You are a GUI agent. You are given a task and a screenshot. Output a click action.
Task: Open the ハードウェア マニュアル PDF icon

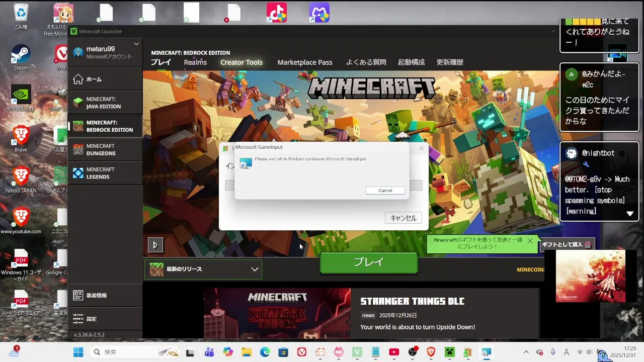(x=21, y=306)
